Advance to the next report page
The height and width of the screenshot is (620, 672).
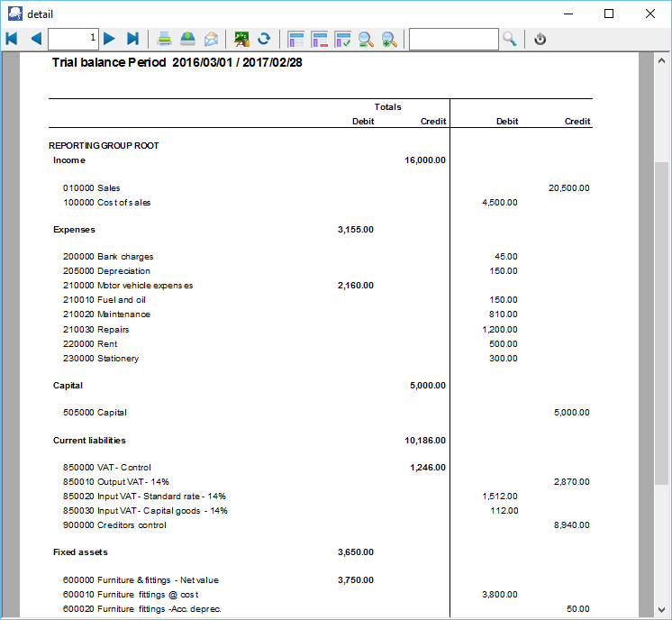pos(110,39)
